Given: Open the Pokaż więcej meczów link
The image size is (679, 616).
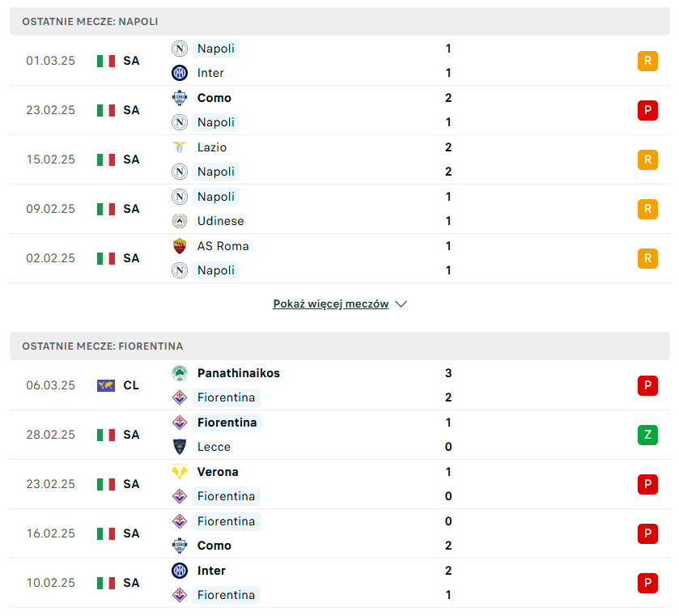Looking at the screenshot, I should click(331, 304).
